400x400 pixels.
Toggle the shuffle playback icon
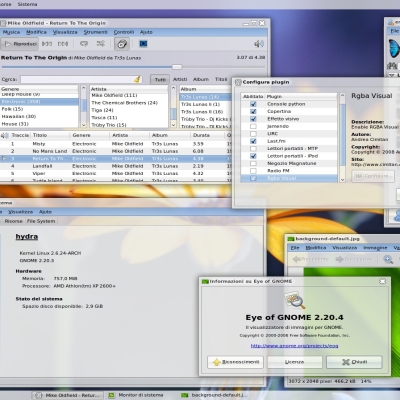click(x=100, y=44)
